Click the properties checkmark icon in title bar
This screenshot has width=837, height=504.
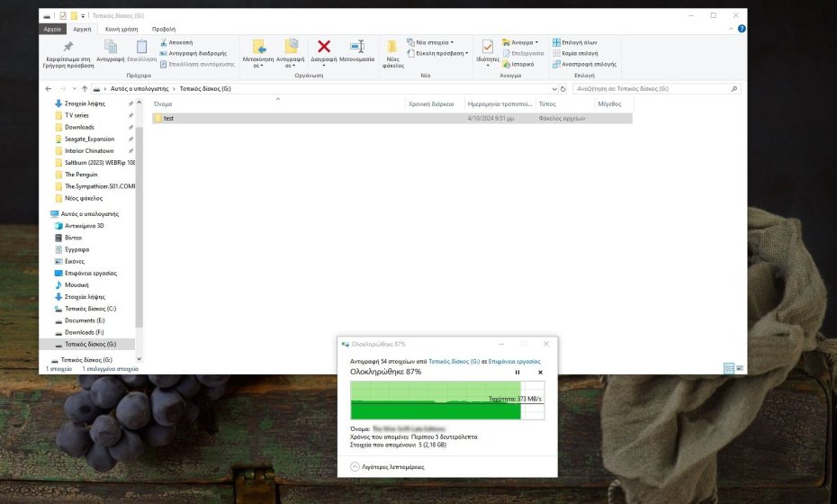(62, 16)
